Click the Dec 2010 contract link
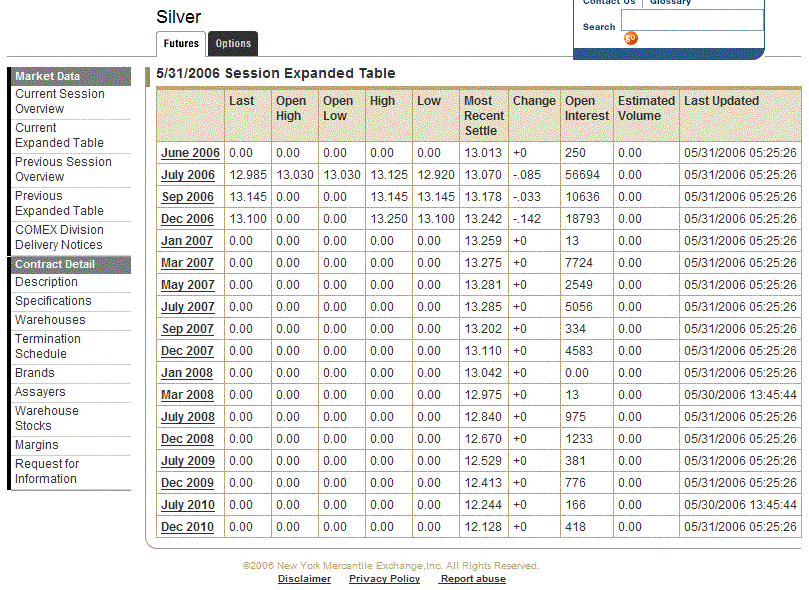Image resolution: width=809 pixels, height=590 pixels. click(x=188, y=527)
